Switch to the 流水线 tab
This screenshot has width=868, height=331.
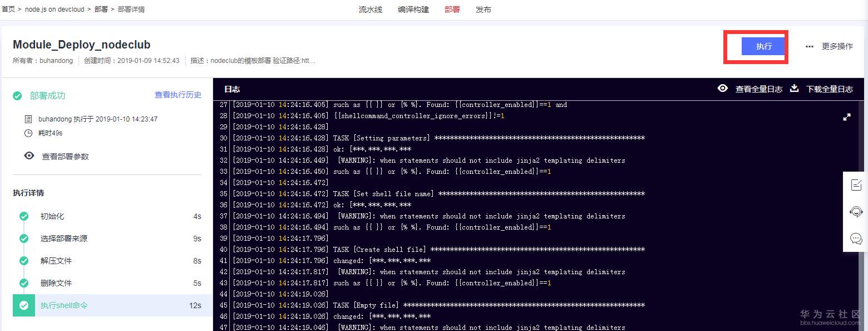pyautogui.click(x=371, y=9)
